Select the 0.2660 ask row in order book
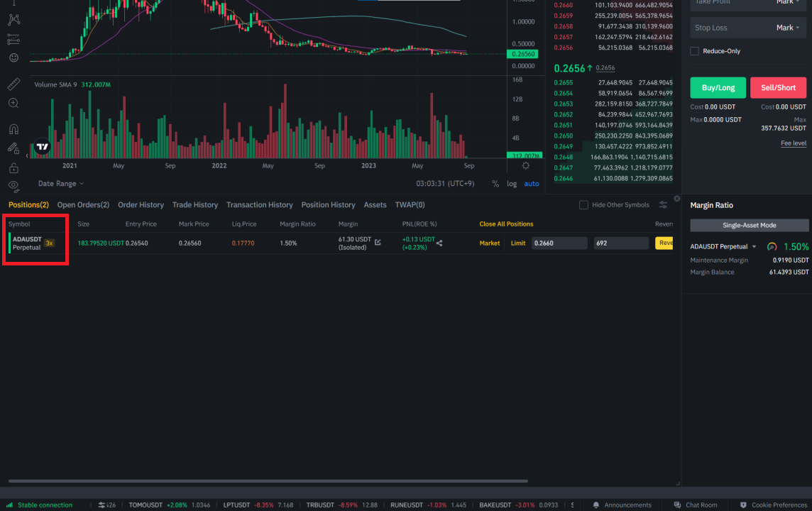 pos(613,5)
